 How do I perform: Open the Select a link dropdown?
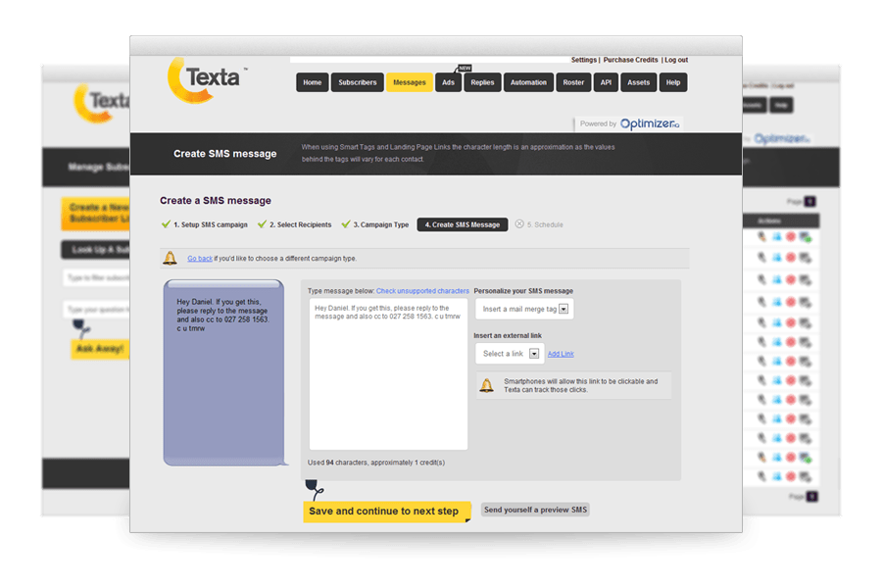tap(510, 354)
